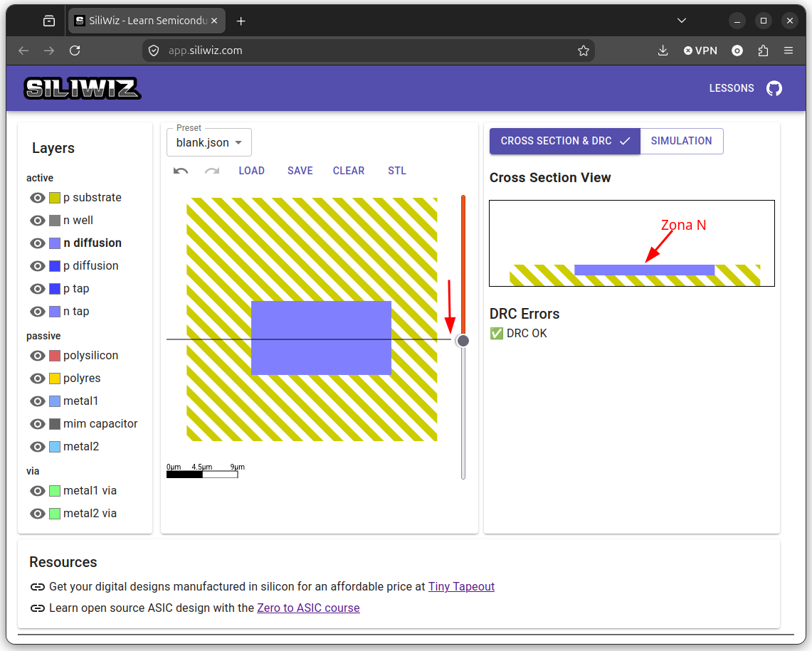The image size is (812, 651).
Task: Select the polysilicon red swatch
Action: tap(55, 356)
